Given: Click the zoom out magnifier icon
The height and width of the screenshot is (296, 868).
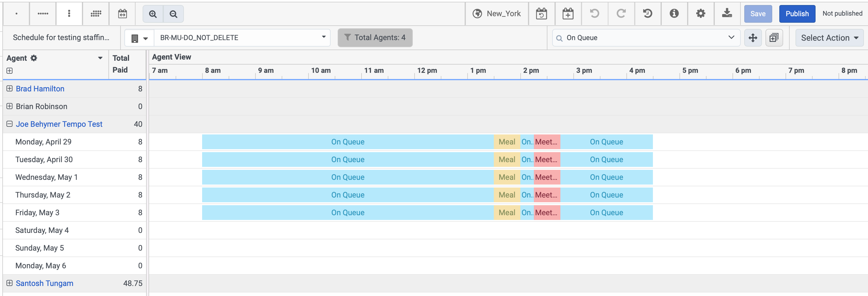Looking at the screenshot, I should coord(173,14).
